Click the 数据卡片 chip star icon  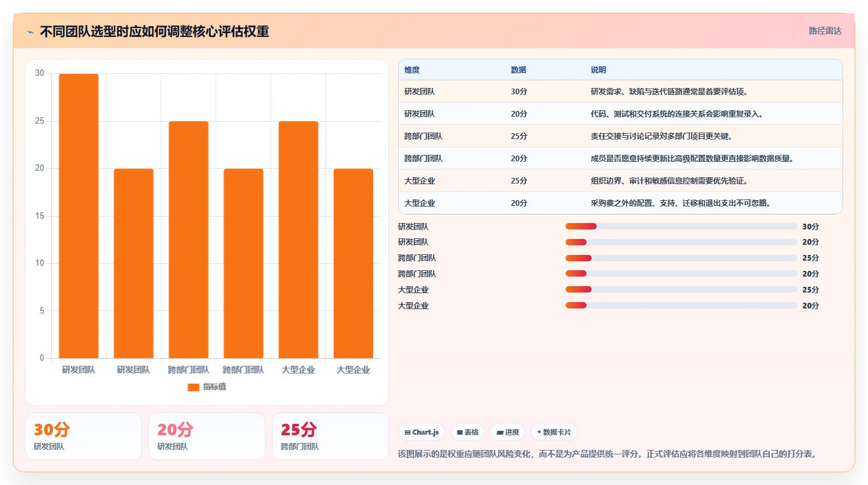tap(539, 432)
